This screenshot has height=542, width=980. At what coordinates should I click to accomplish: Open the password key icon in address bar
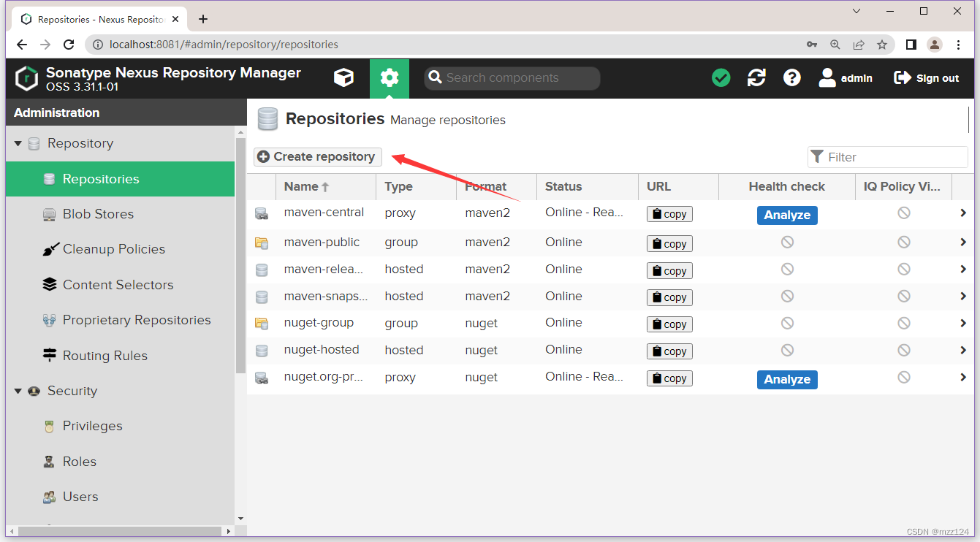coord(812,45)
